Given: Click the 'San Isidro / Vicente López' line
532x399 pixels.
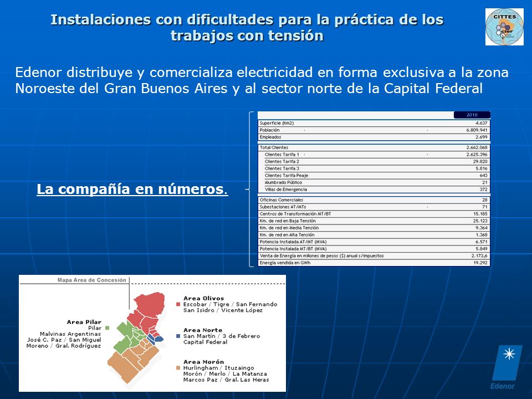Looking at the screenshot, I should point(223,310).
